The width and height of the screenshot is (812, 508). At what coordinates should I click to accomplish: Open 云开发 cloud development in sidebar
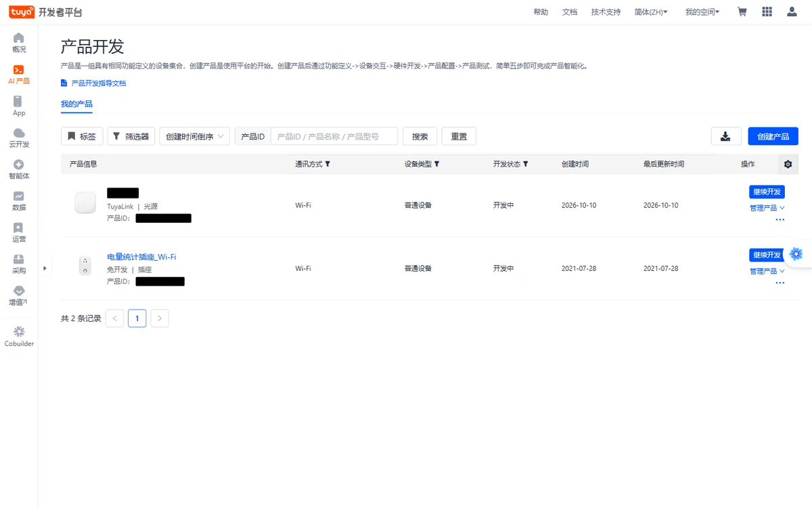[x=19, y=137]
